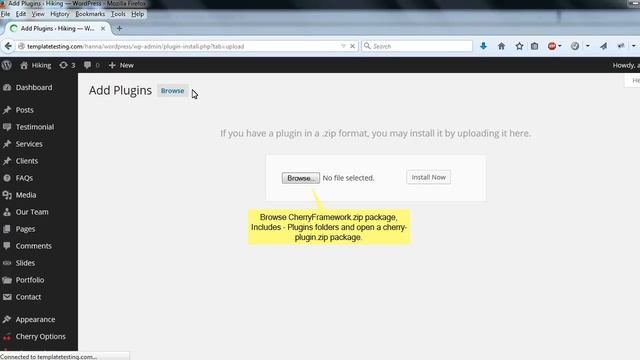Click the magnifier icon in search box
The image size is (640, 360).
tap(367, 46)
